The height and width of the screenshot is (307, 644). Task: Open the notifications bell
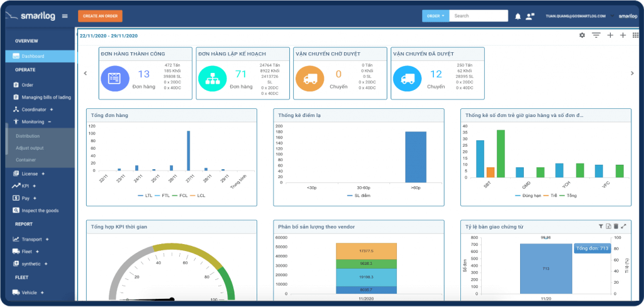[x=518, y=16]
